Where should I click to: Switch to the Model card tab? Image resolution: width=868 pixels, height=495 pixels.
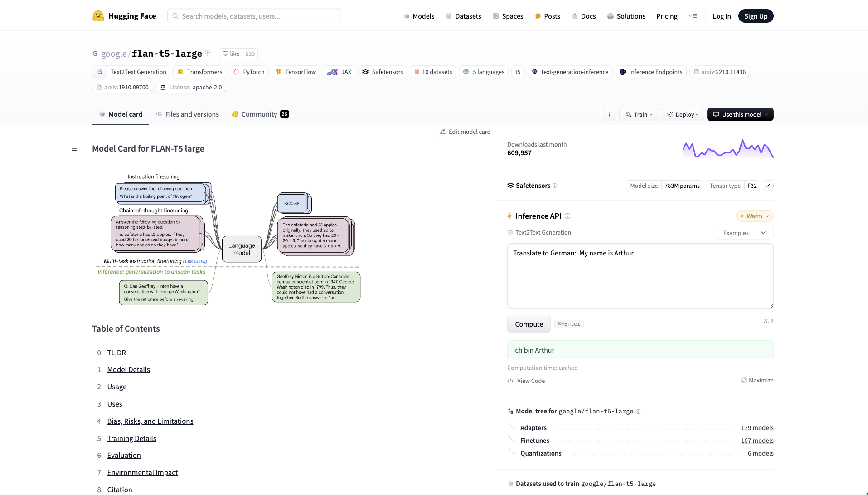pos(121,114)
